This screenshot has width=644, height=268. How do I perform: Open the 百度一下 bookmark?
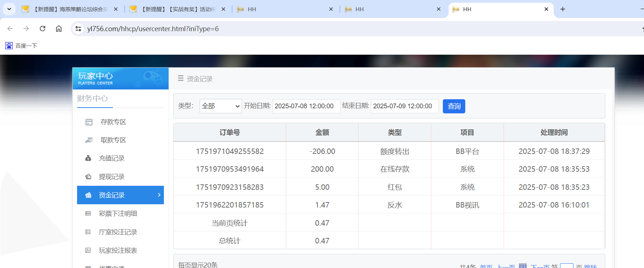tap(22, 46)
